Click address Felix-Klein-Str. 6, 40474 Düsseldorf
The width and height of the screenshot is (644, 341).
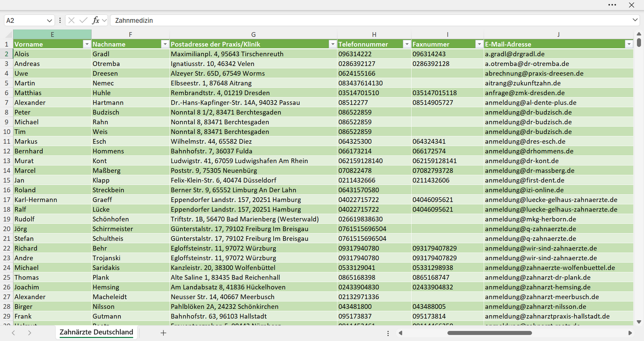pos(253,180)
